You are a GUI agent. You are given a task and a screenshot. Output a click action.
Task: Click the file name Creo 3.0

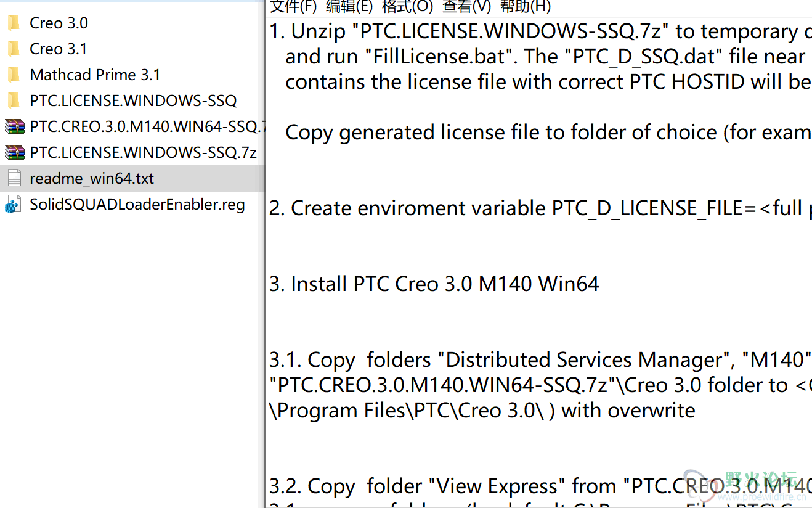59,23
